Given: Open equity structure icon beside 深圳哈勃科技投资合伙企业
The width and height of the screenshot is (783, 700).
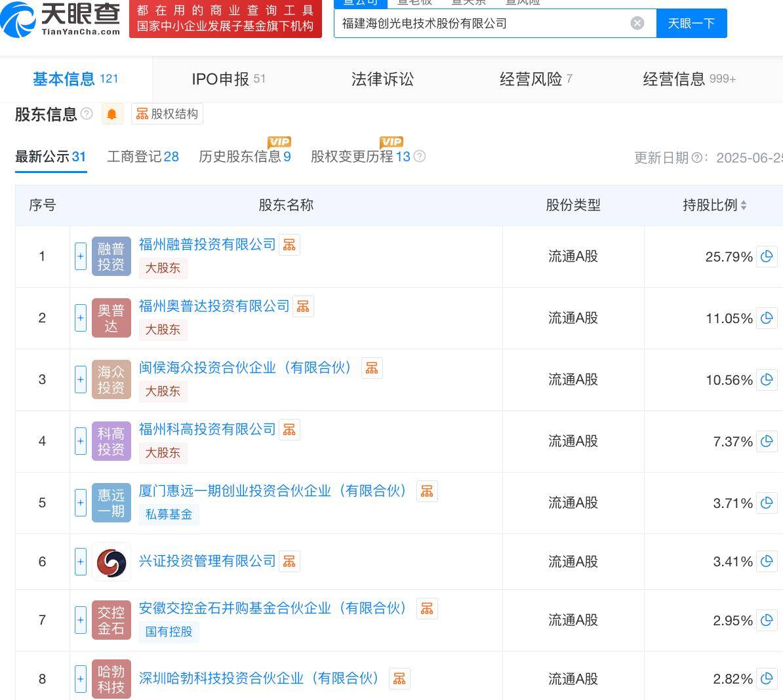Looking at the screenshot, I should [x=399, y=678].
